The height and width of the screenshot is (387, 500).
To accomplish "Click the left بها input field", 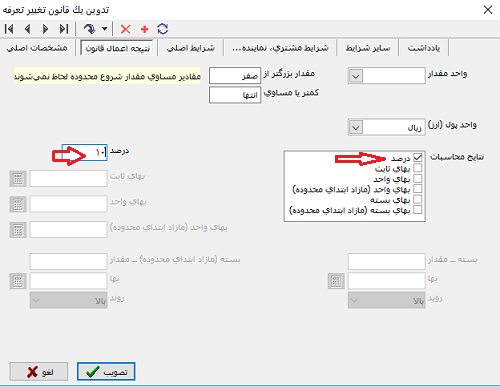I will (x=68, y=281).
